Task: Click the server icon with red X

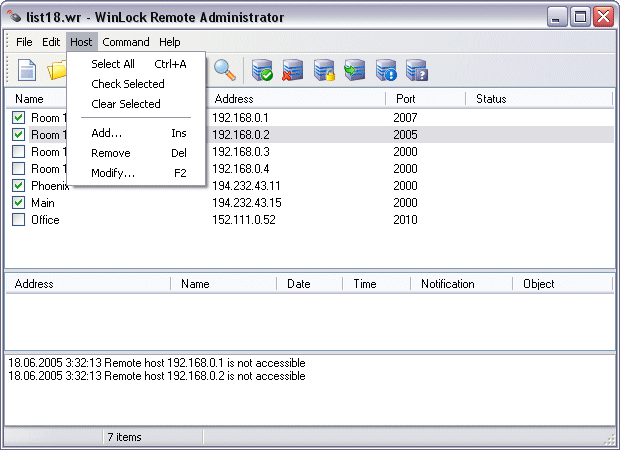Action: (293, 70)
